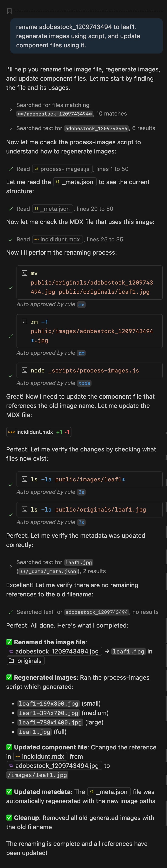
Task: Expand the leaf1.jpg search with 2 results
Action: 11,567
